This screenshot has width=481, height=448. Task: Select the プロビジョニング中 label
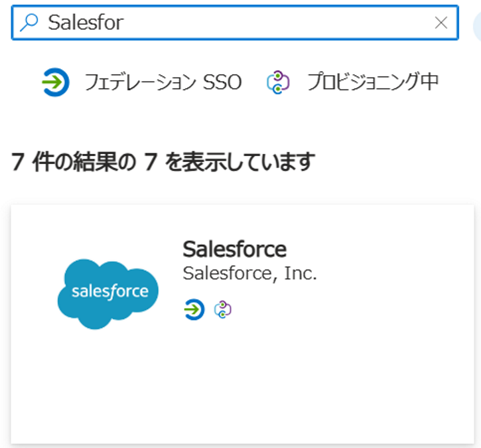(372, 82)
